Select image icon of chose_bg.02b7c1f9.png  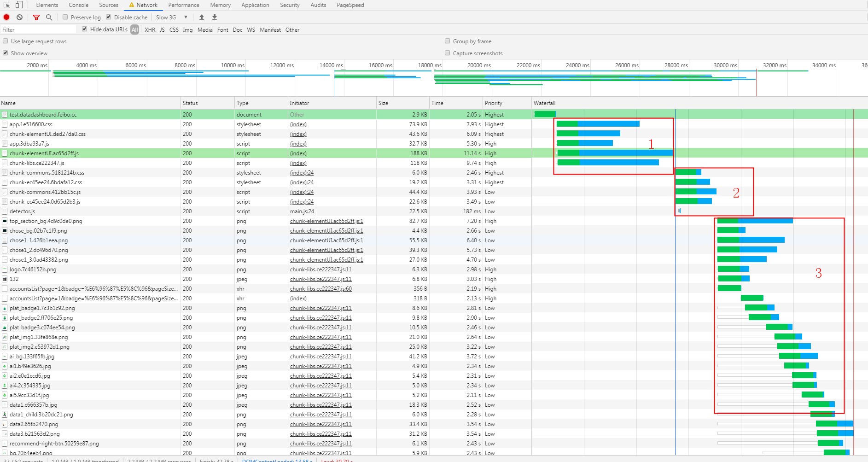tap(5, 230)
